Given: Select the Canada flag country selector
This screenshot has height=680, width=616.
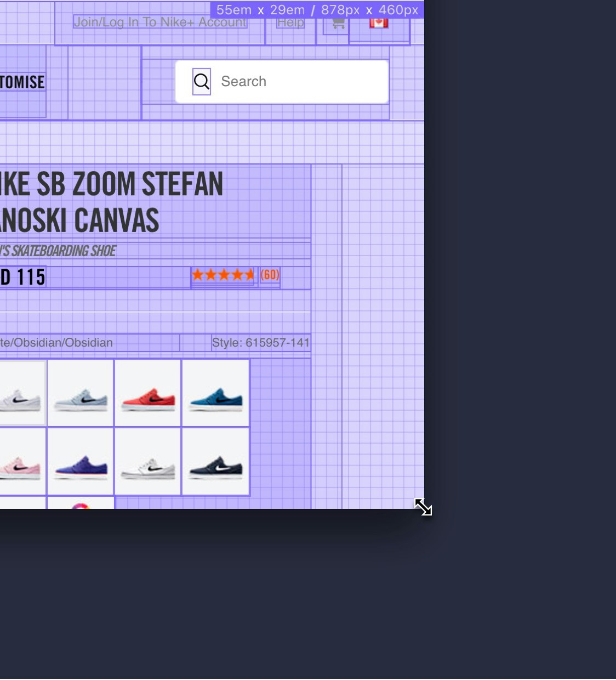Looking at the screenshot, I should click(x=379, y=23).
